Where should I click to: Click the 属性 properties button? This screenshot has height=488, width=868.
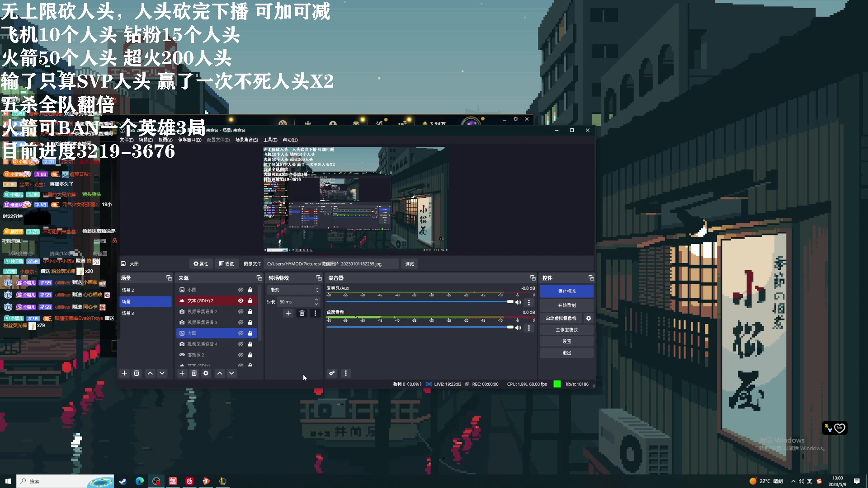(201, 264)
